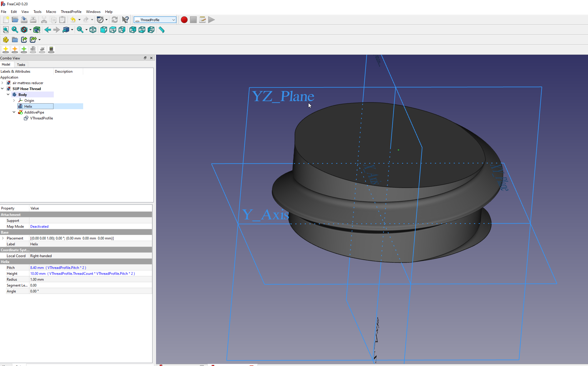Open the calculator icon in ThreadProfile toolbar
Image resolution: width=588 pixels, height=366 pixels.
[x=51, y=50]
